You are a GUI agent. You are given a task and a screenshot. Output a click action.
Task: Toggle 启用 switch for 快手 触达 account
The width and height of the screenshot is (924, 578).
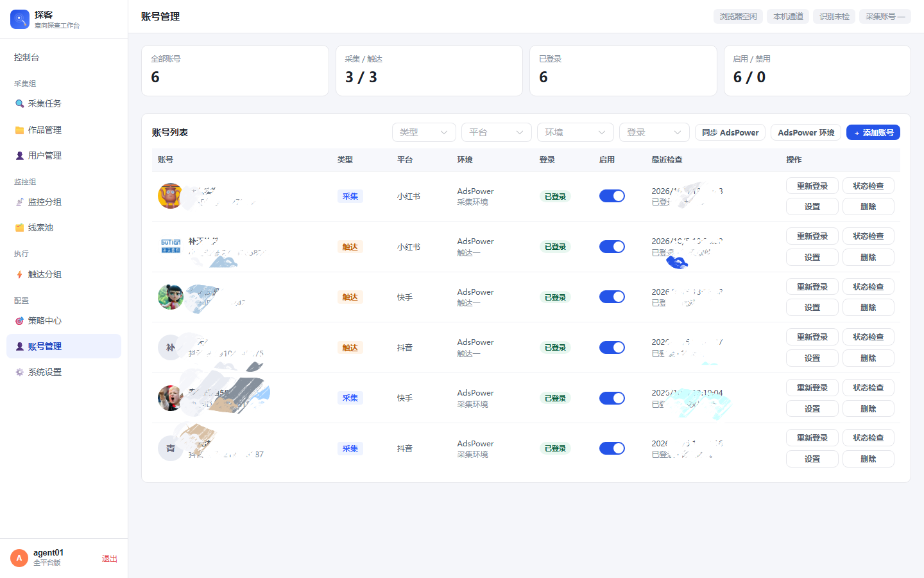pyautogui.click(x=612, y=297)
